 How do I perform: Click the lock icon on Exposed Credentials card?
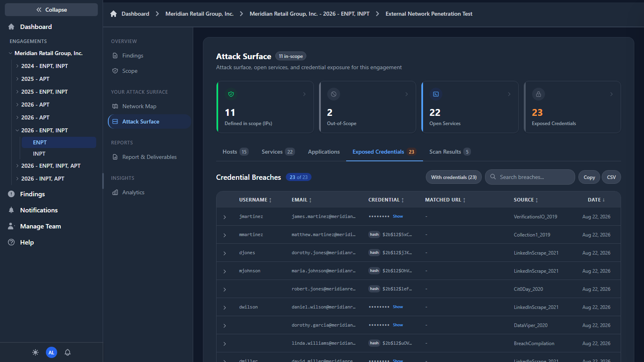tap(539, 94)
